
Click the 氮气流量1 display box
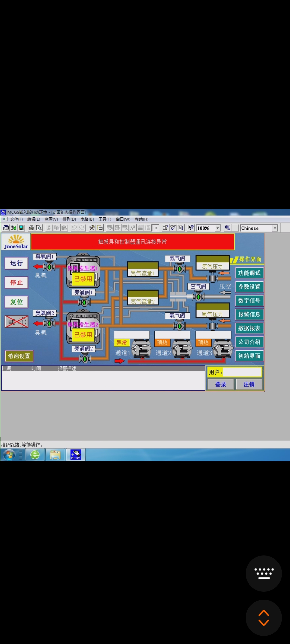[x=143, y=269]
